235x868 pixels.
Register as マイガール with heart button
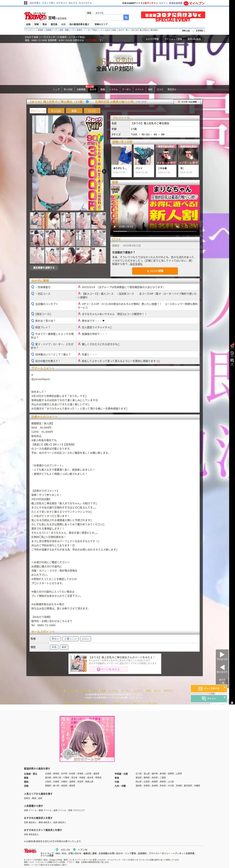[187, 102]
